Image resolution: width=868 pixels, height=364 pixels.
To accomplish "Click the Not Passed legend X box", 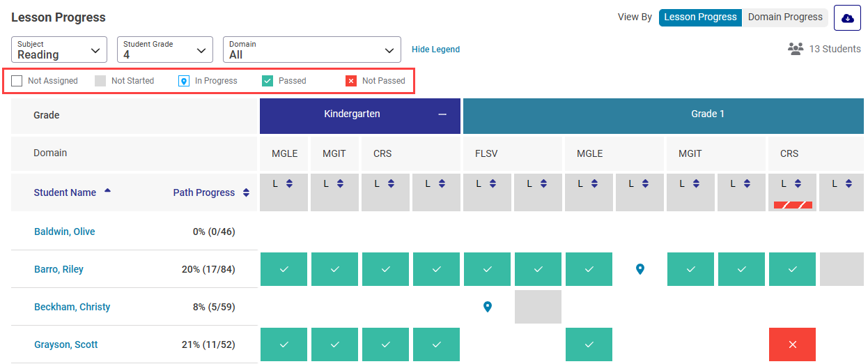I will (x=351, y=81).
